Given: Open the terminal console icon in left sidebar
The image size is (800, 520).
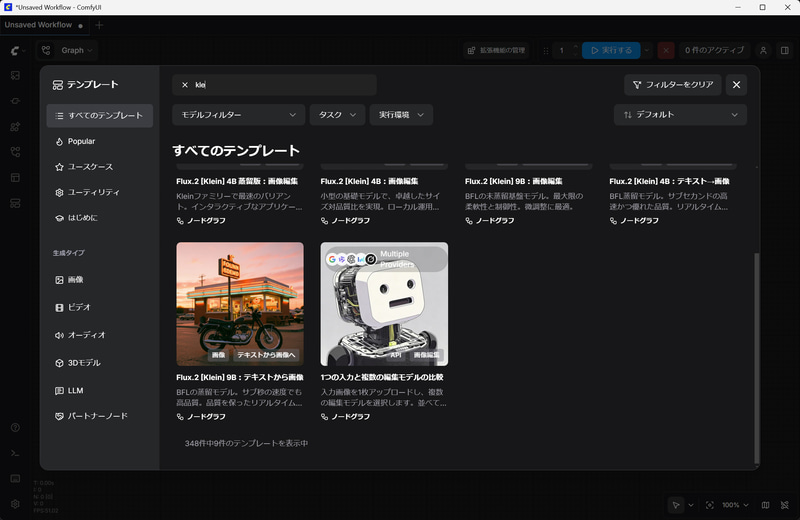Looking at the screenshot, I should click(15, 453).
